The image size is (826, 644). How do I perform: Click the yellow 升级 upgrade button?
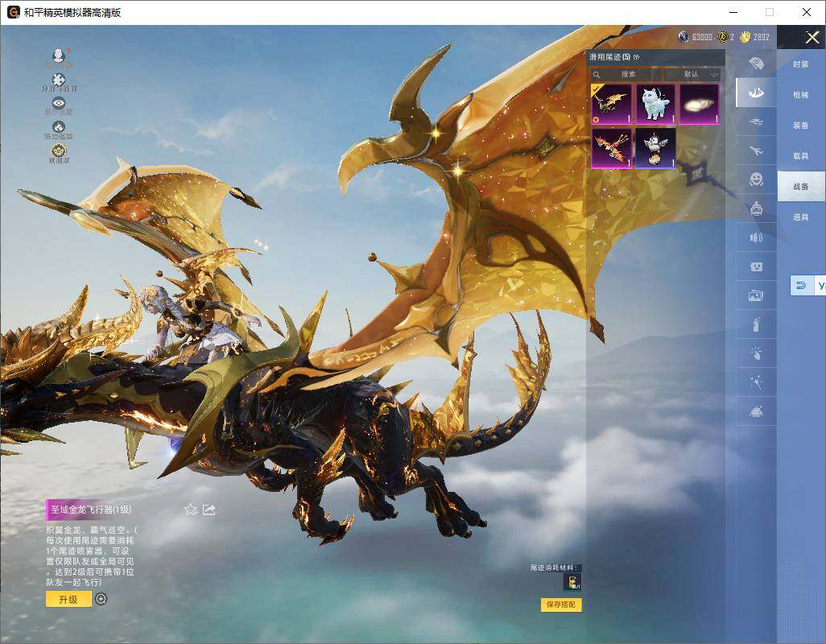point(68,599)
